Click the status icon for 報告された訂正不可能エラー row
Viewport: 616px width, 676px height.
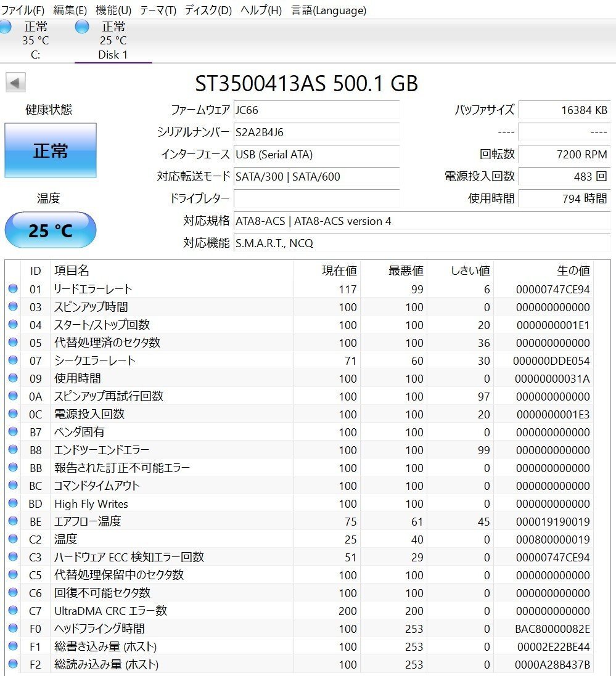coord(13,467)
